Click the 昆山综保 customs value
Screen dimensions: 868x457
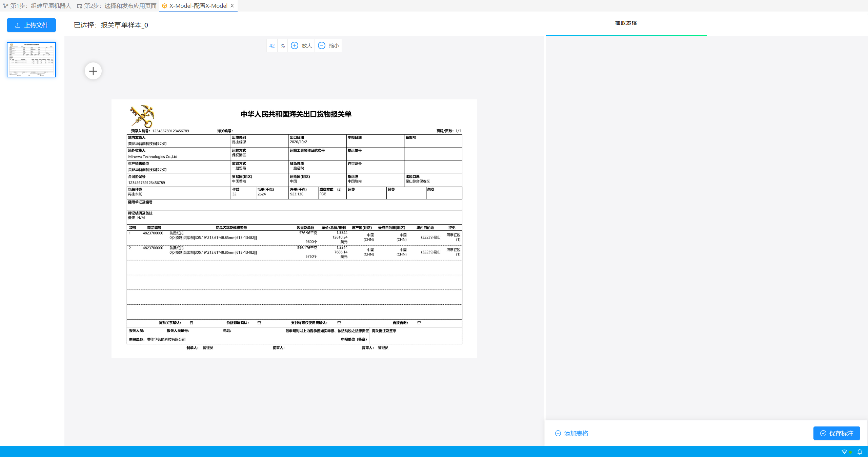239,142
